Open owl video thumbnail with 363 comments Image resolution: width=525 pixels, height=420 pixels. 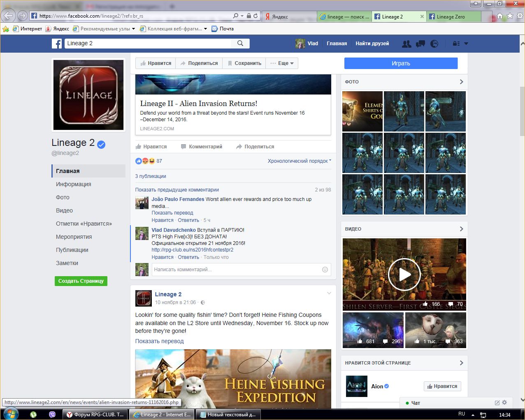pos(436,330)
